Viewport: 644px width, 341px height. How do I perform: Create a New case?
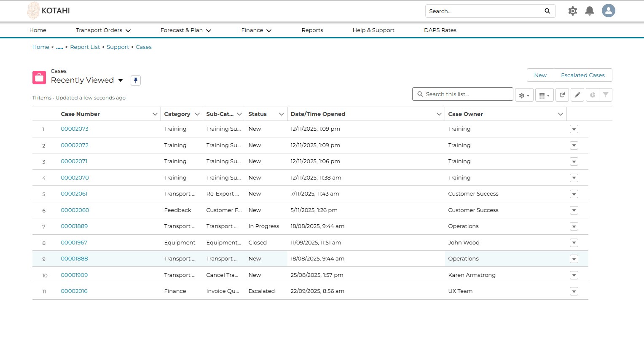point(540,75)
